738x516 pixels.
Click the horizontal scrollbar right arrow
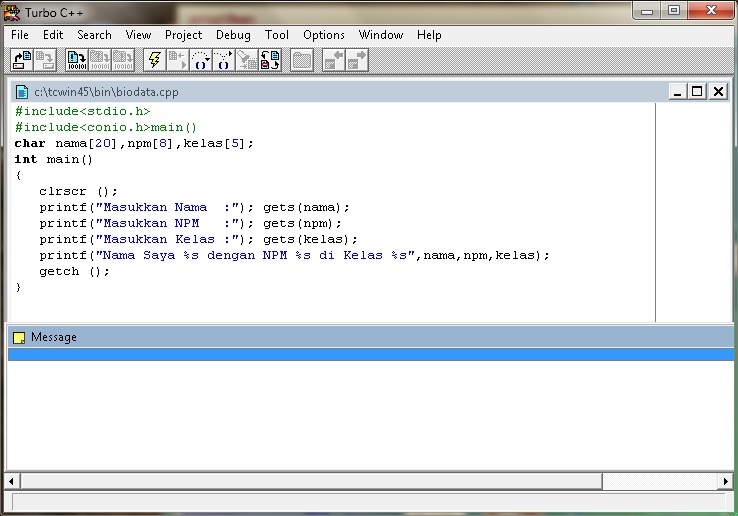tap(725, 481)
